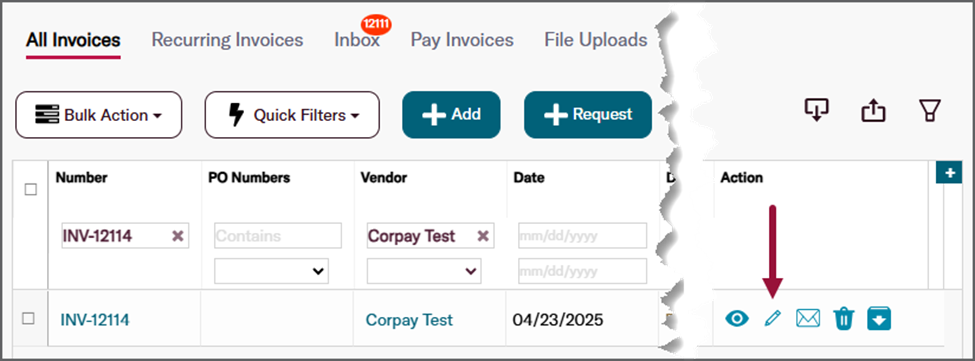The image size is (975, 361).
Task: Open the Corpay Test vendor link
Action: tap(409, 320)
